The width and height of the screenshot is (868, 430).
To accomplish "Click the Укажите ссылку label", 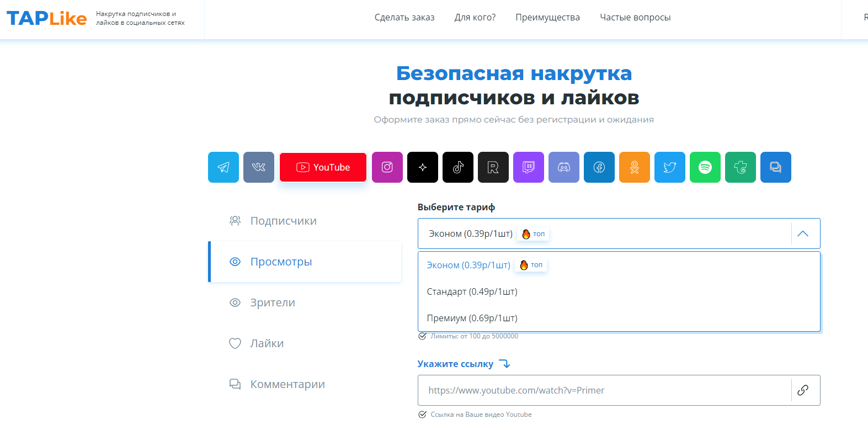I will (455, 364).
